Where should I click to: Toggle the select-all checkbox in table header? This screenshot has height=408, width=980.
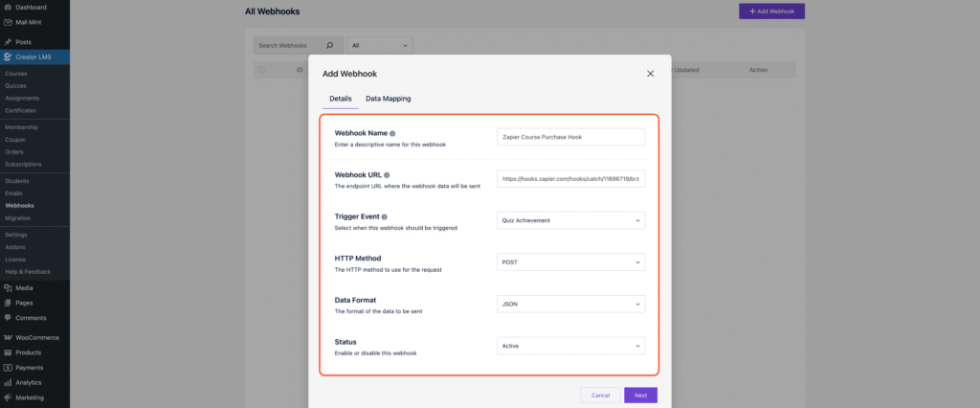point(262,70)
